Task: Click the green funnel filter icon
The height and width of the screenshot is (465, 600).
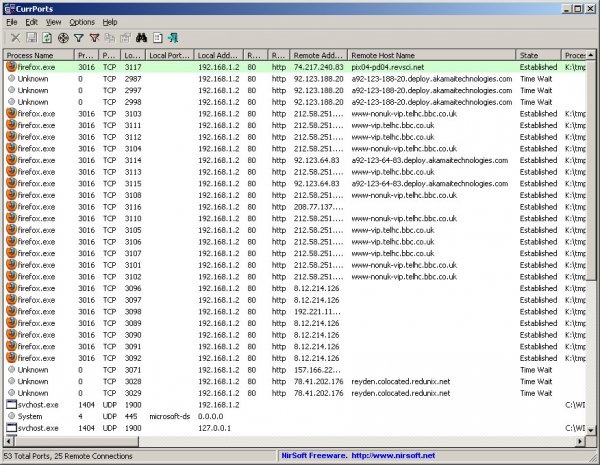Action: pyautogui.click(x=79, y=37)
